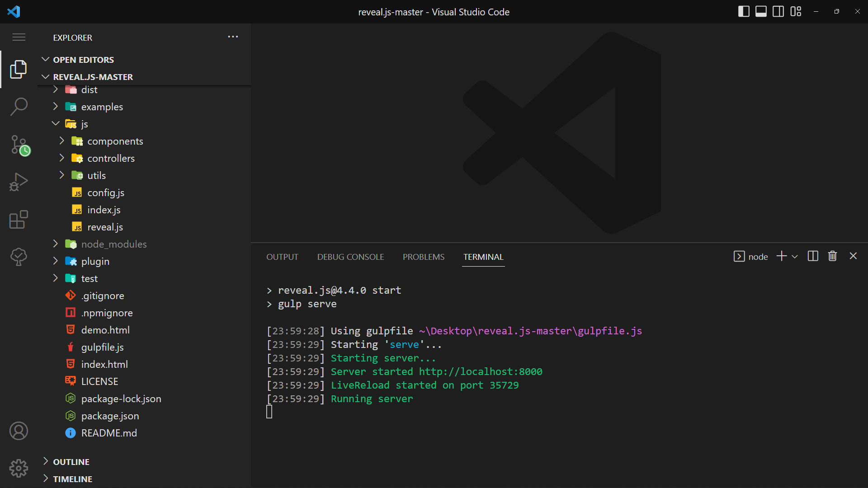868x488 pixels.
Task: Expand the components folder
Action: [x=144, y=141]
